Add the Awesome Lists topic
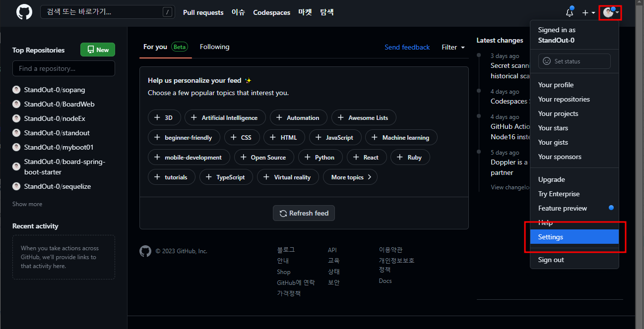The height and width of the screenshot is (329, 644). (364, 117)
